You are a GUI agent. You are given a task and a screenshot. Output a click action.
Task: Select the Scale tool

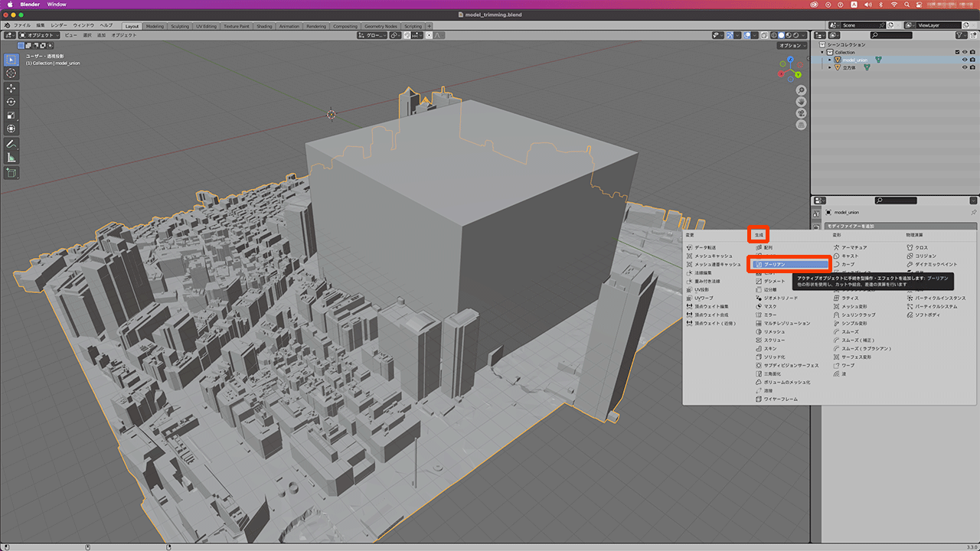pyautogui.click(x=11, y=116)
